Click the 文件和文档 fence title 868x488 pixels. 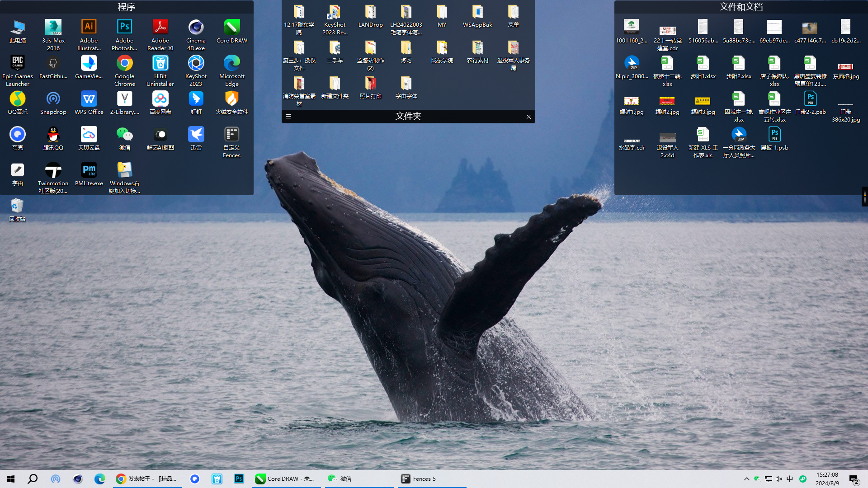(x=741, y=7)
